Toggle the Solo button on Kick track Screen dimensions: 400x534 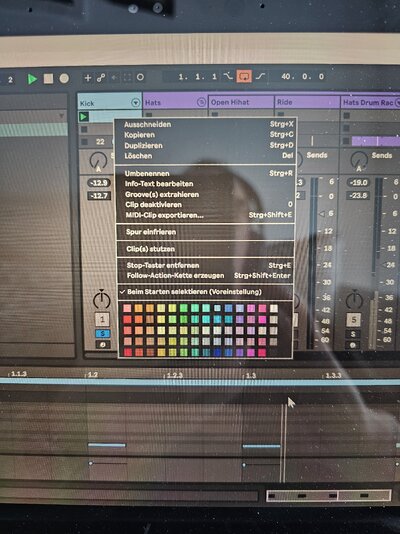pyautogui.click(x=102, y=333)
